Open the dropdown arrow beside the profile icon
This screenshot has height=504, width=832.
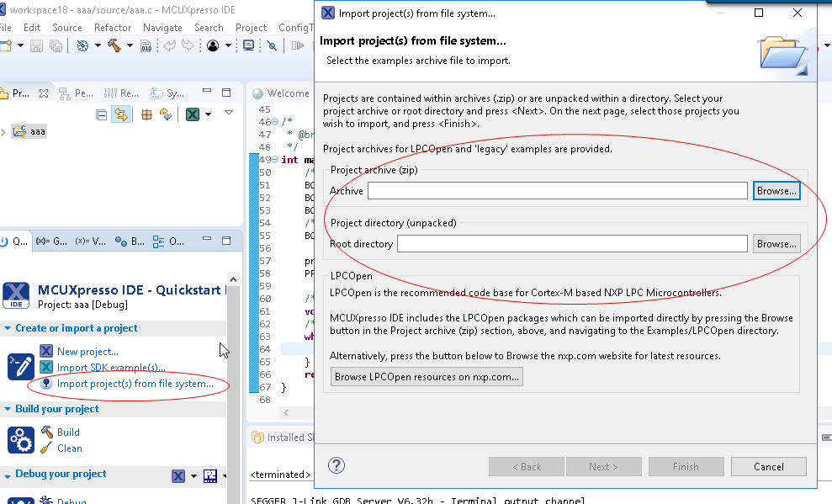click(x=228, y=45)
